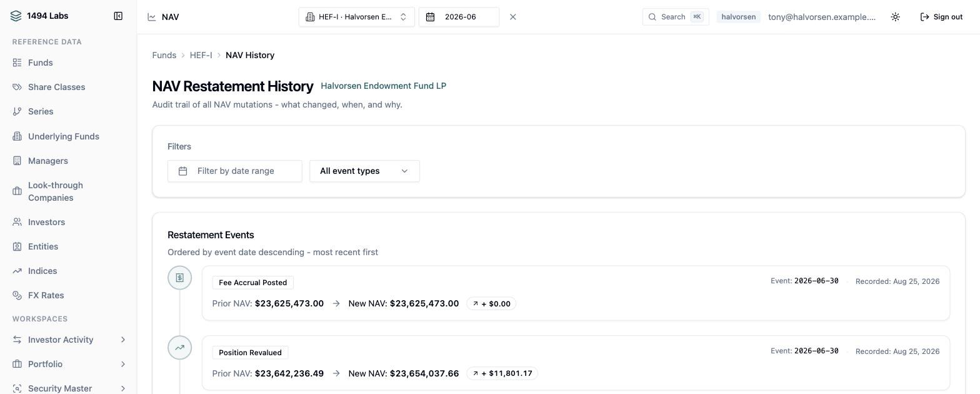This screenshot has width=980, height=394.
Task: Clear the selected period with X
Action: point(513,17)
